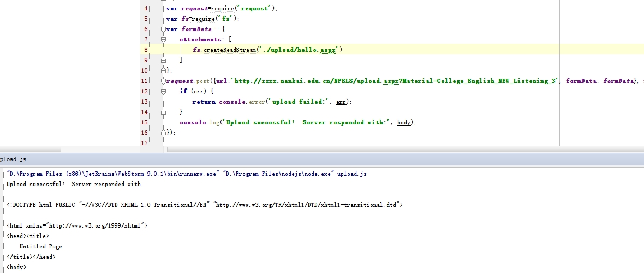Click the html xmlns line in console
The image size is (644, 273).
tap(77, 225)
